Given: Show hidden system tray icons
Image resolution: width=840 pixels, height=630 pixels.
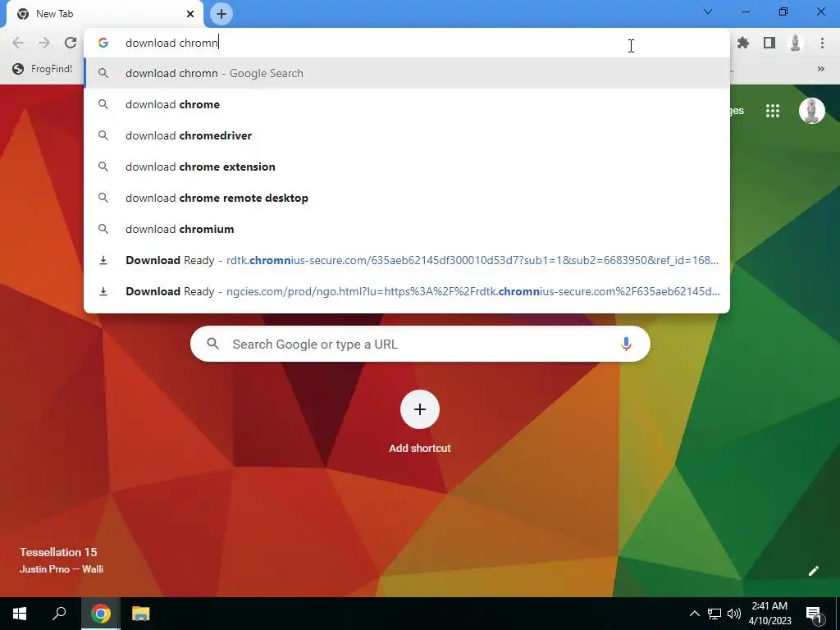Looking at the screenshot, I should point(694,614).
